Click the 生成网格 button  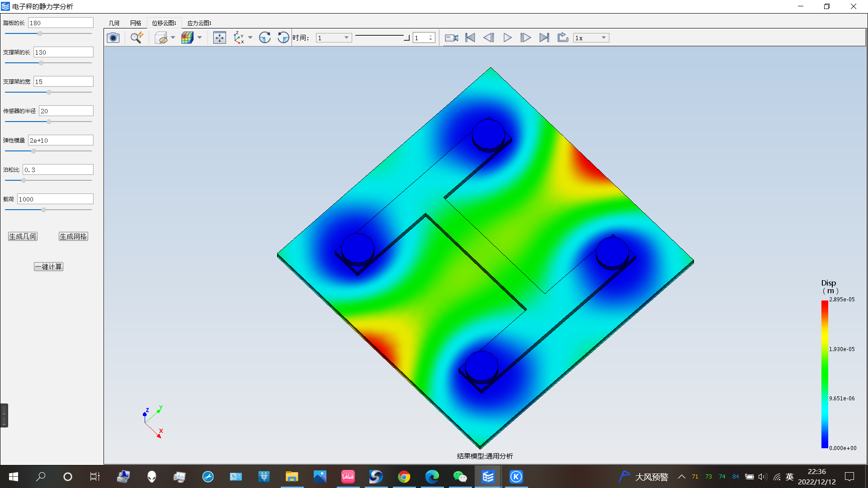pos(73,236)
